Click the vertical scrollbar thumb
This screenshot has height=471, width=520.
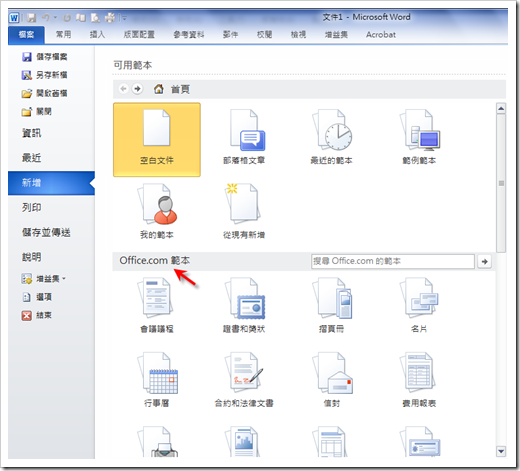tap(501, 184)
